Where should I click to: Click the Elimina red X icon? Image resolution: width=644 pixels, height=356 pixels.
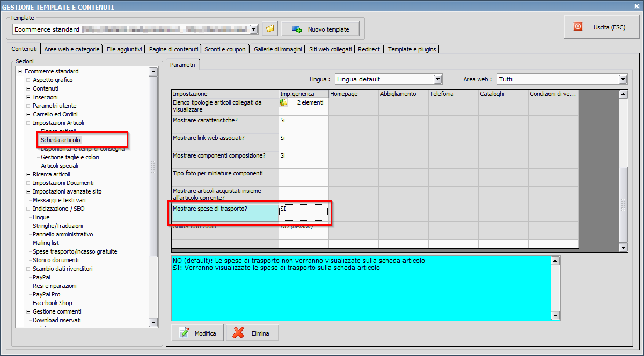[239, 333]
